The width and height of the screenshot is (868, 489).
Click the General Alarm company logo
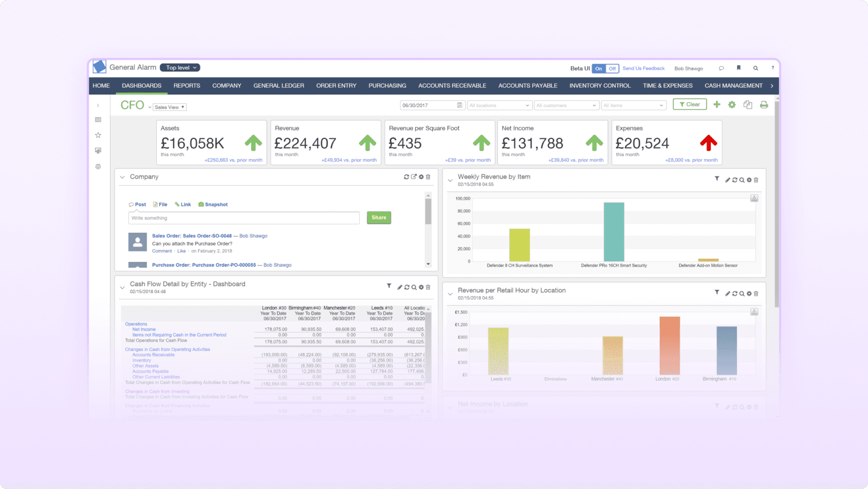99,67
